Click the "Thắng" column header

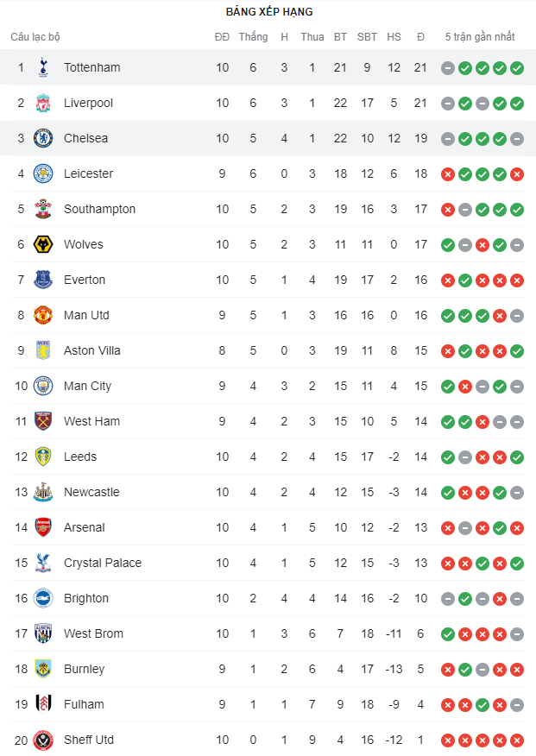253,37
